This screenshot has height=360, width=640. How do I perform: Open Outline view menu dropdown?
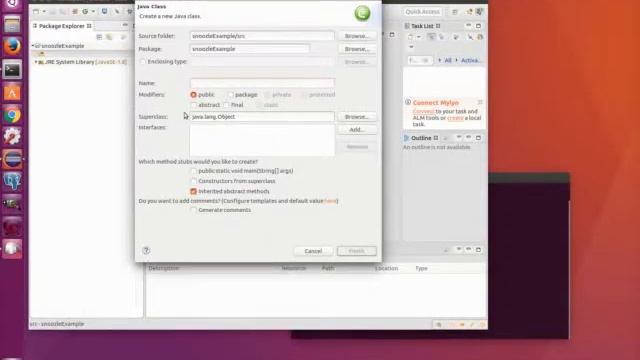click(459, 138)
